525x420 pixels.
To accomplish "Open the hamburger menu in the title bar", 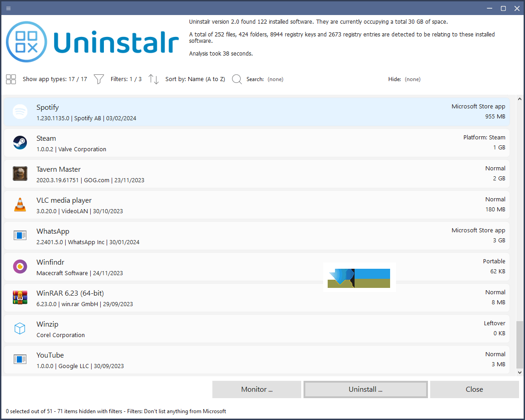I will click(8, 8).
